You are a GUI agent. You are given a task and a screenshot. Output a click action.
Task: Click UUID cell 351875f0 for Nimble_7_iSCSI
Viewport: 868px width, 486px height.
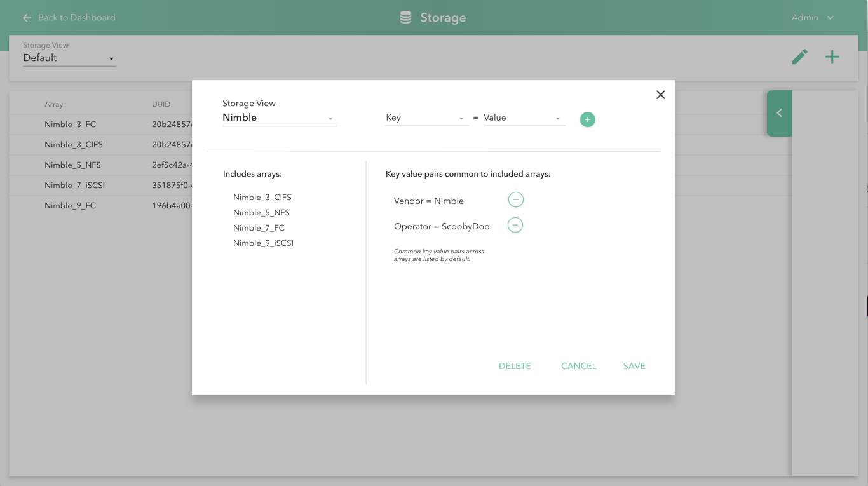pyautogui.click(x=172, y=186)
